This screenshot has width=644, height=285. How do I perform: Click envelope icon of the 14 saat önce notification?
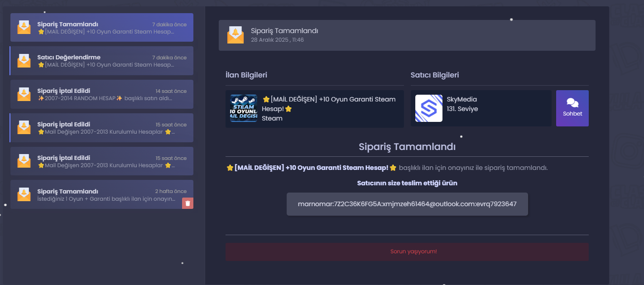(x=24, y=94)
